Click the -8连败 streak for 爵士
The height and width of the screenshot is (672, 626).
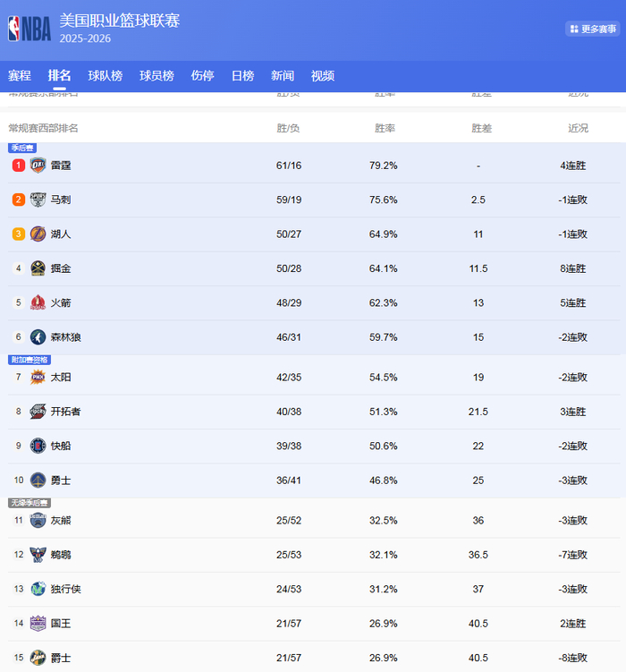point(573,658)
